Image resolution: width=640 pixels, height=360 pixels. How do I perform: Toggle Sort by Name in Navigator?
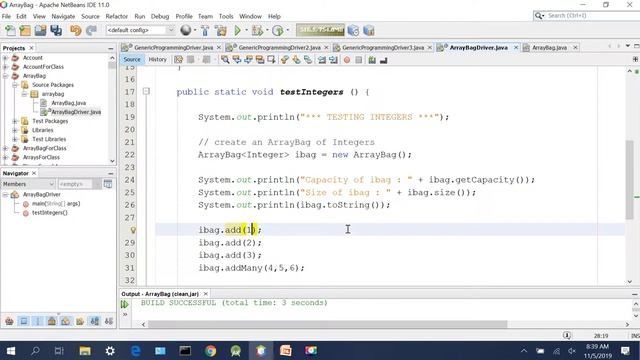click(95, 321)
